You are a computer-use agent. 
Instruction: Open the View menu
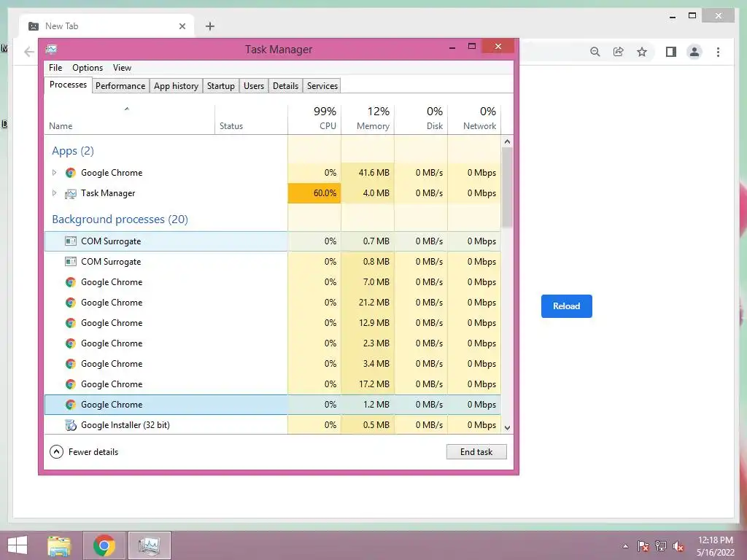click(x=122, y=68)
